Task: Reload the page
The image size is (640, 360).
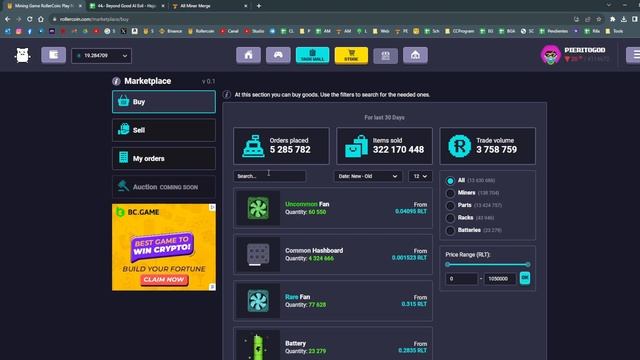Action: 29,19
